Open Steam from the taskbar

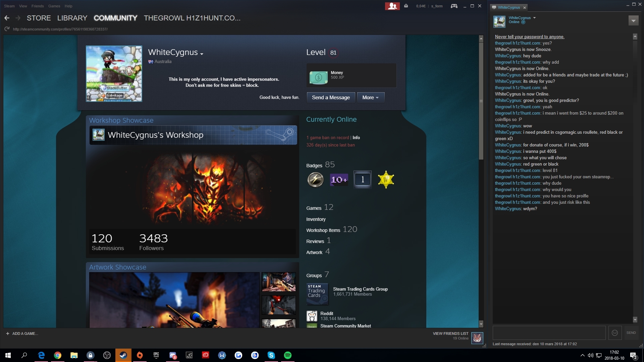coord(123,355)
